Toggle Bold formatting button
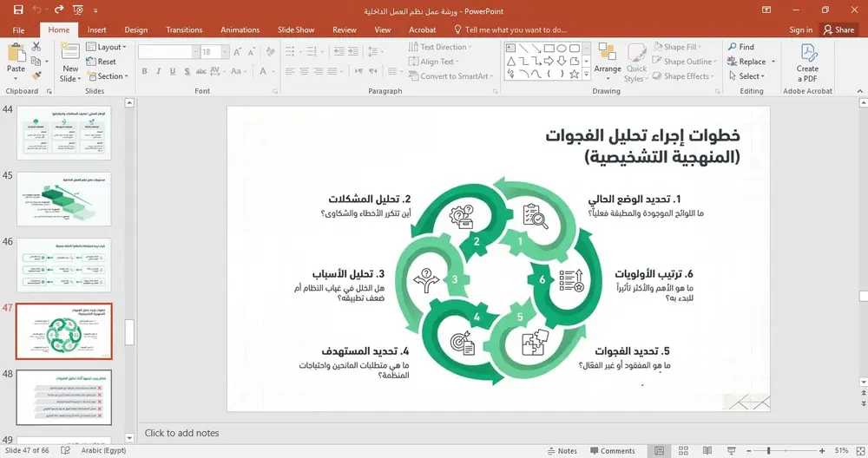This screenshot has height=458, width=868. click(x=144, y=71)
